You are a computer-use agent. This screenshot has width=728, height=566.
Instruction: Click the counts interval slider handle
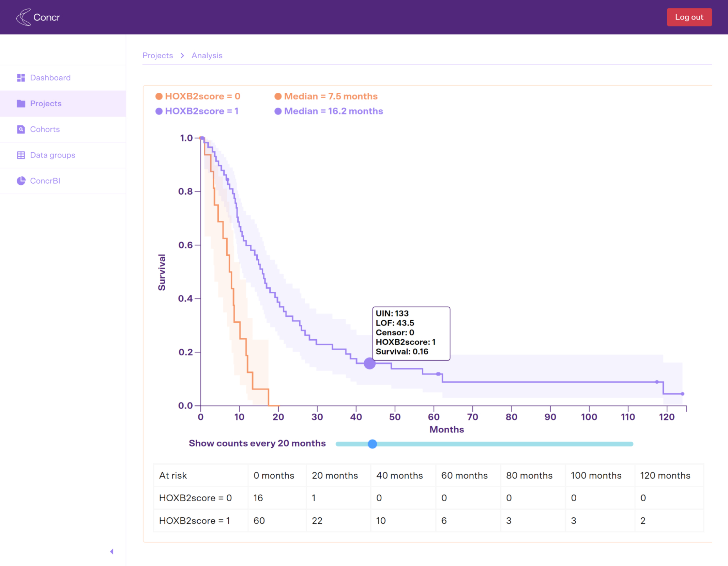[372, 444]
